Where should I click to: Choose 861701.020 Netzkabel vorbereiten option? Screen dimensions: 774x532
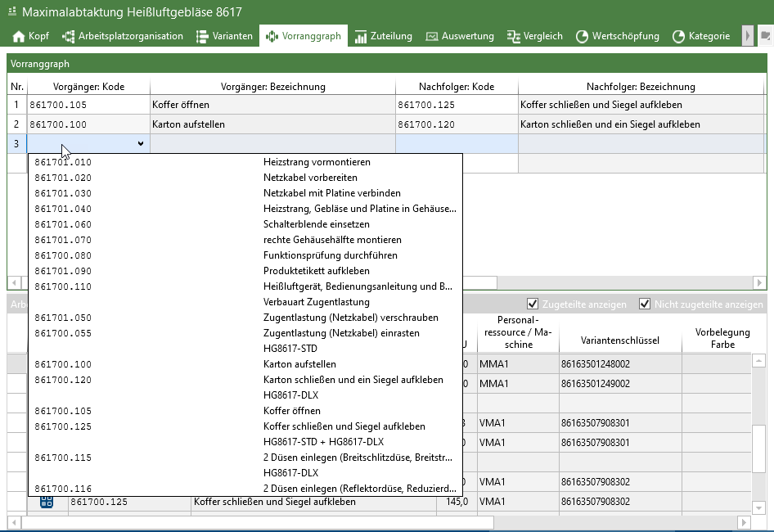tap(245, 178)
